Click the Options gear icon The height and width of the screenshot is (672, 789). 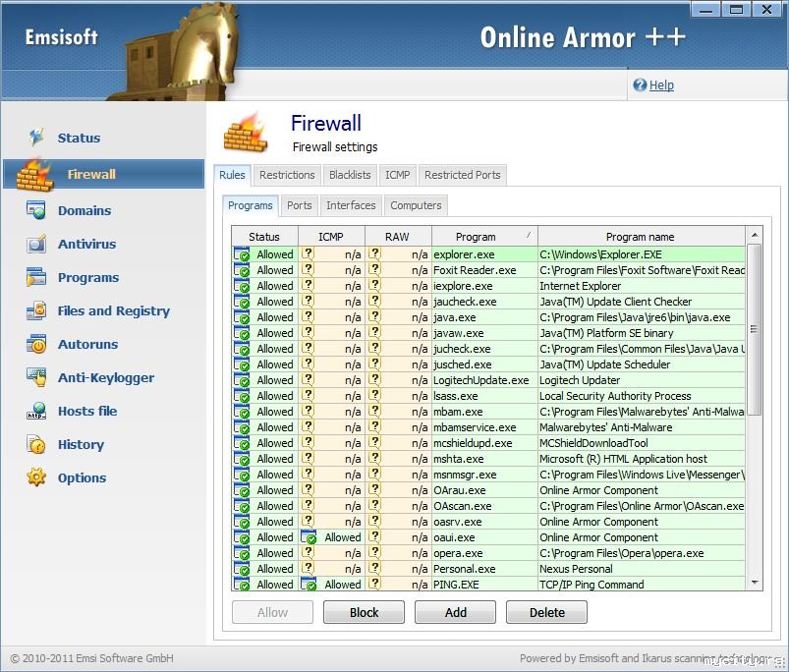click(x=36, y=477)
